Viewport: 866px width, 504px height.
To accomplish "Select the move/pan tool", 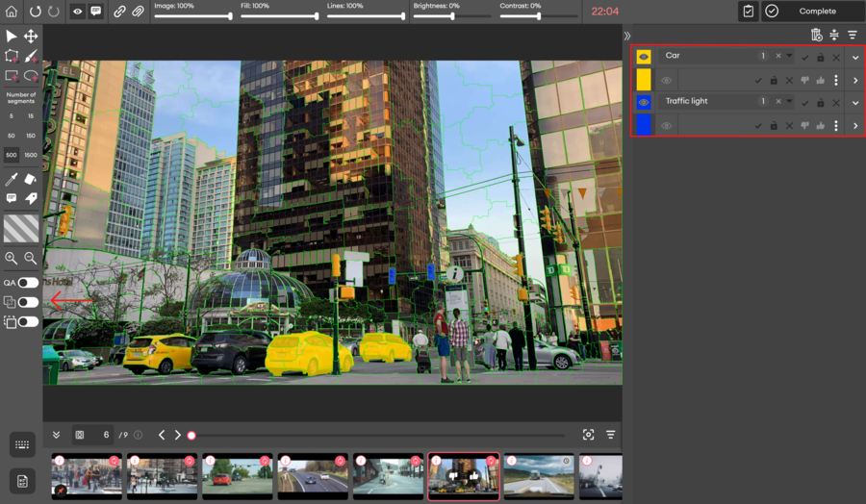I will (31, 37).
